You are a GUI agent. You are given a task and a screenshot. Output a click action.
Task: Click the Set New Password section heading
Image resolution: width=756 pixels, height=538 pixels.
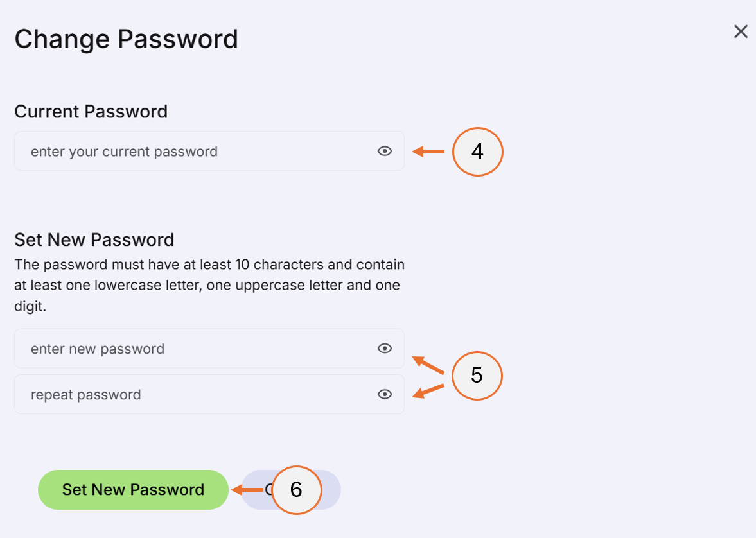94,239
